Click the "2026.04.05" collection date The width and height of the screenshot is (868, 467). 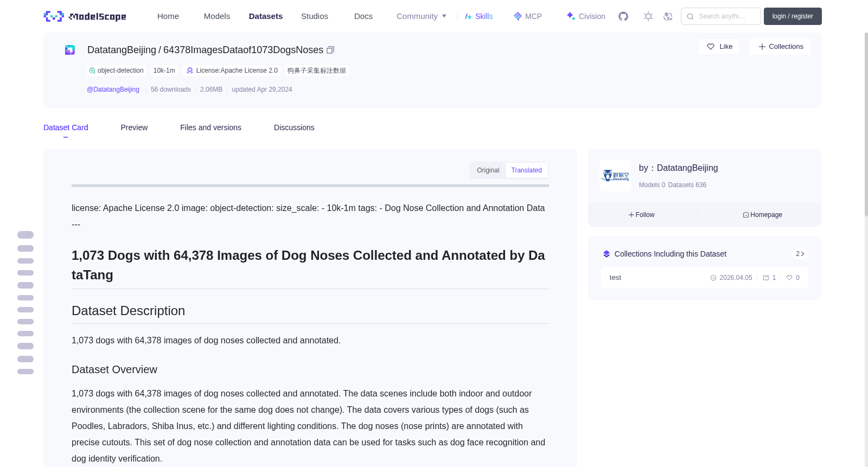[736, 278]
